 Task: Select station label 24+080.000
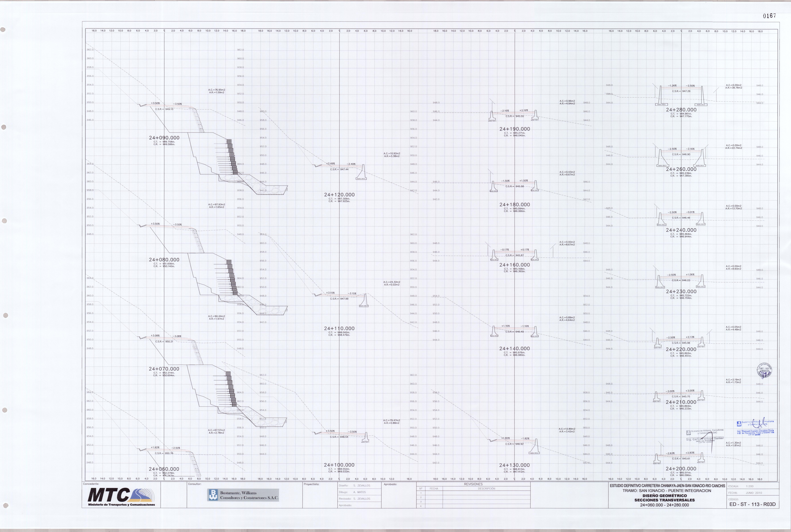164,260
